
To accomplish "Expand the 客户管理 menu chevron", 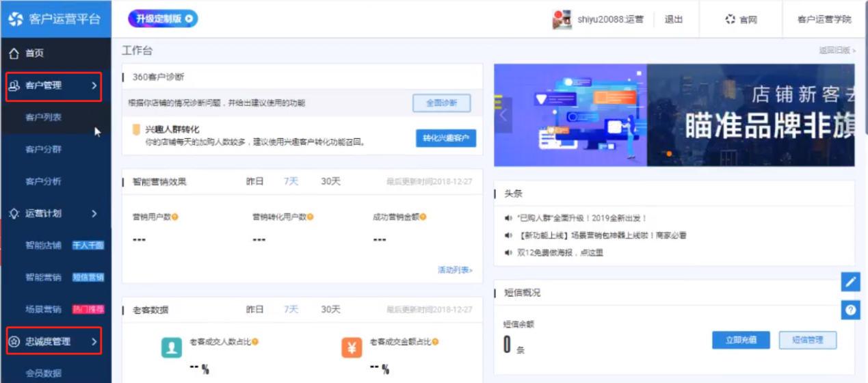I will [94, 85].
